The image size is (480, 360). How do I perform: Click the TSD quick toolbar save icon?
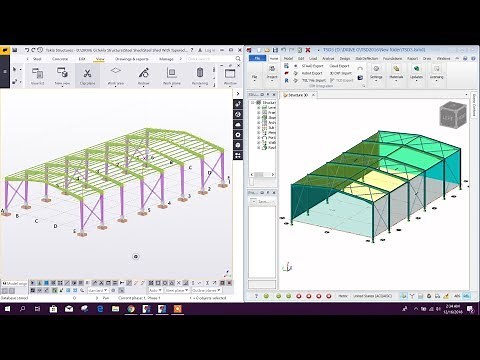click(275, 50)
